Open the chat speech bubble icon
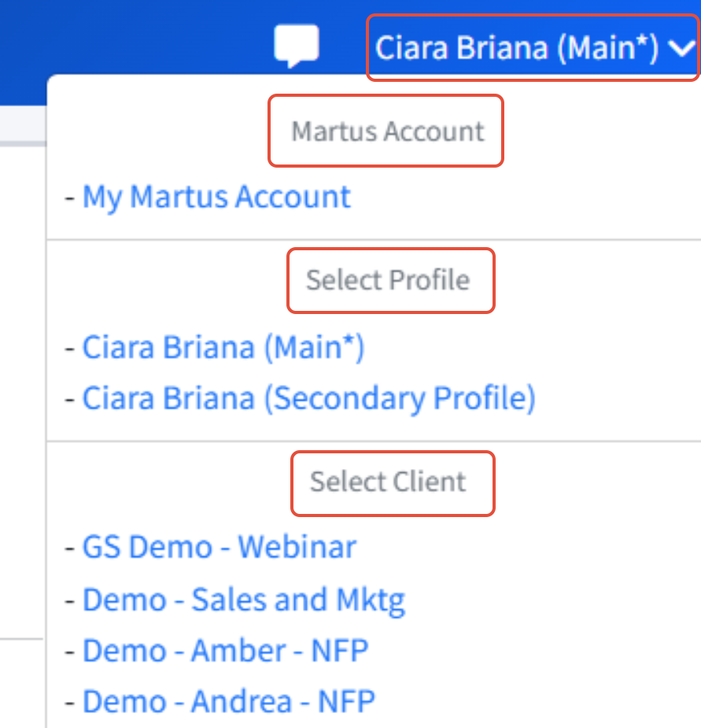The image size is (701, 728). pos(296,46)
